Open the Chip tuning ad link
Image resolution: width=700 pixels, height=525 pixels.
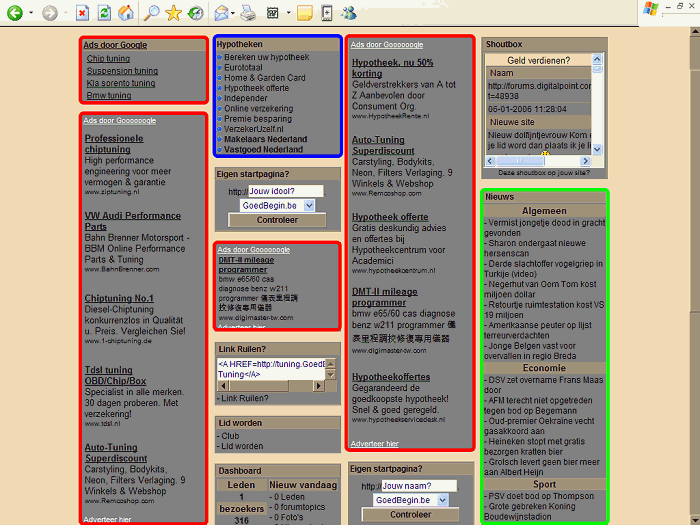coord(108,58)
